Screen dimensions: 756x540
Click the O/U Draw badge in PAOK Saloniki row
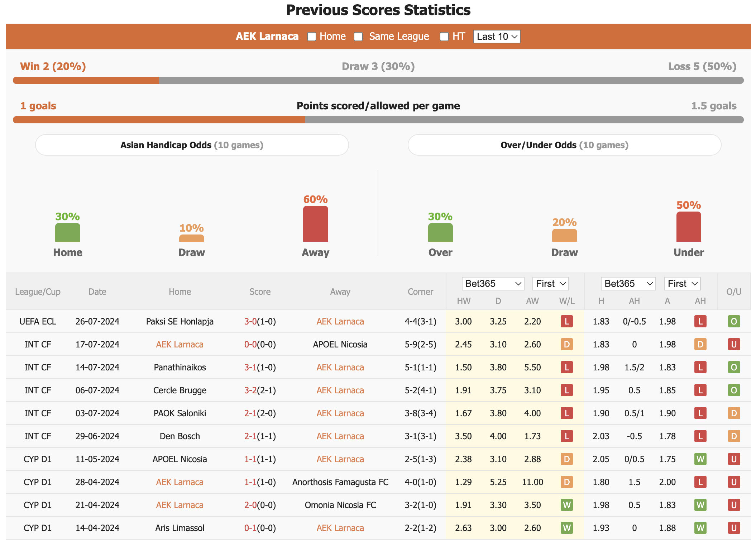pos(734,413)
